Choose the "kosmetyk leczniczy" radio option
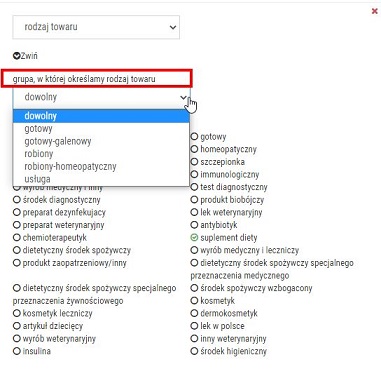Image resolution: width=381 pixels, height=369 pixels. (17, 313)
